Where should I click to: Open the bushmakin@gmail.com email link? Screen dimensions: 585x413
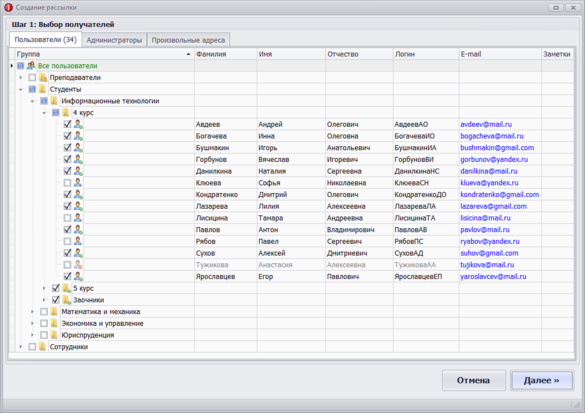pyautogui.click(x=497, y=148)
